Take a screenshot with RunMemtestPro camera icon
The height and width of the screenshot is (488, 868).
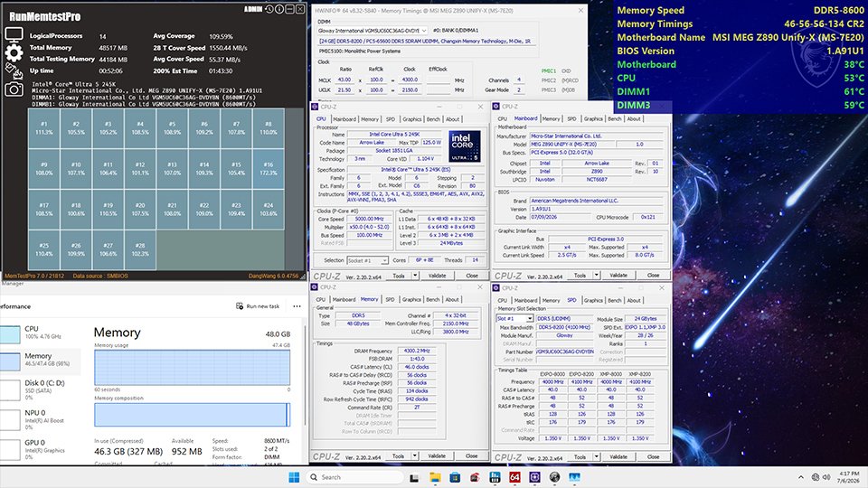point(14,89)
